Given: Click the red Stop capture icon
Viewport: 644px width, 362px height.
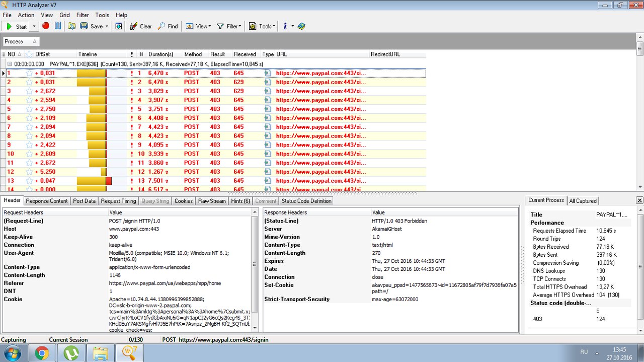Looking at the screenshot, I should 46,26.
